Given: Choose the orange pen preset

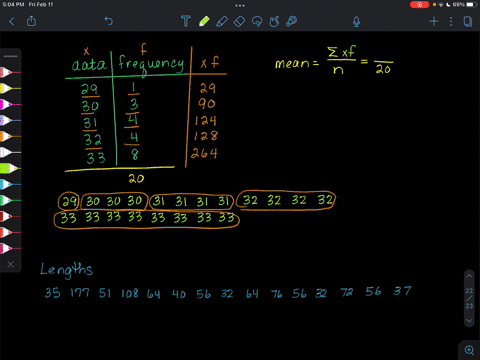Looking at the screenshot, I should tap(10, 136).
